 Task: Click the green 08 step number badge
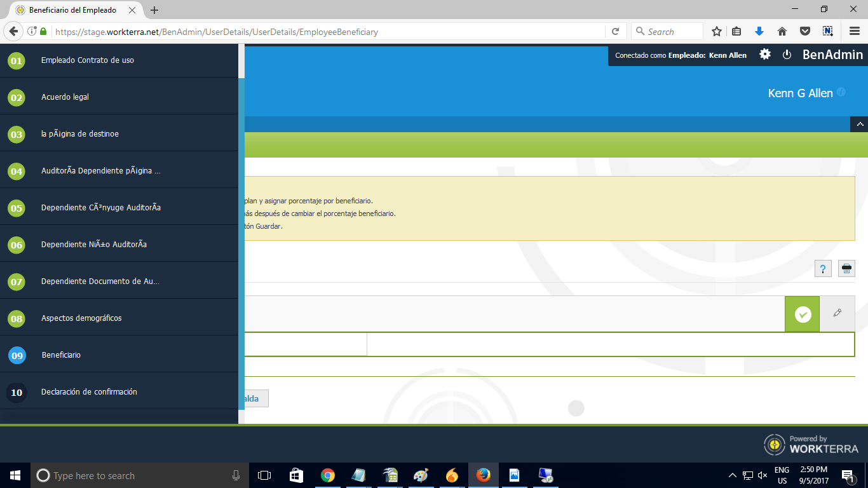17,319
